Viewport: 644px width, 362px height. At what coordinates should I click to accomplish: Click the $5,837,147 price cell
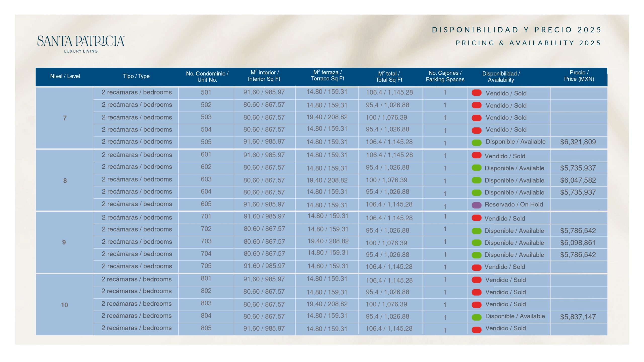tap(578, 317)
